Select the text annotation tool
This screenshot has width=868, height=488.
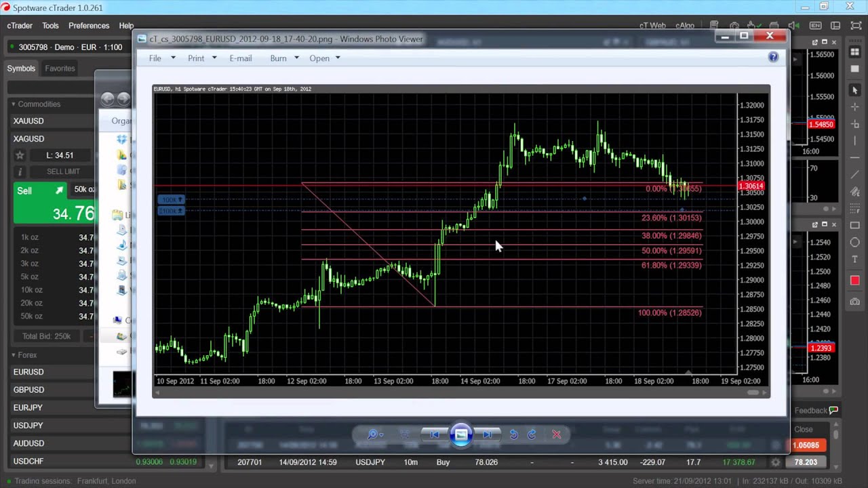854,259
